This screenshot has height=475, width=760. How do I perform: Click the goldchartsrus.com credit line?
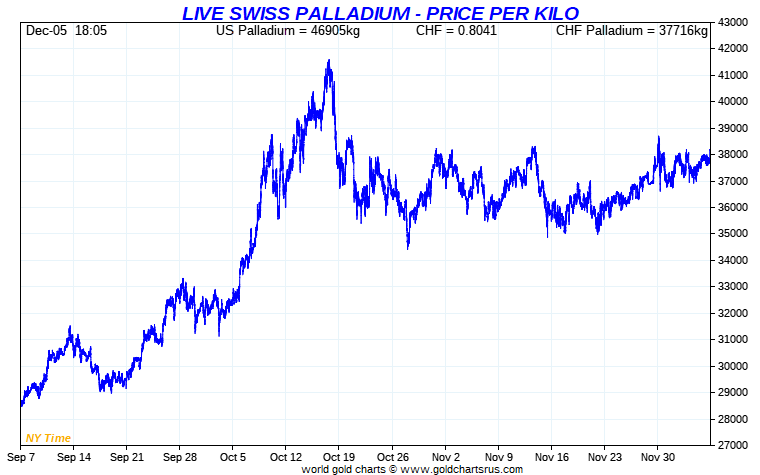tap(412, 469)
